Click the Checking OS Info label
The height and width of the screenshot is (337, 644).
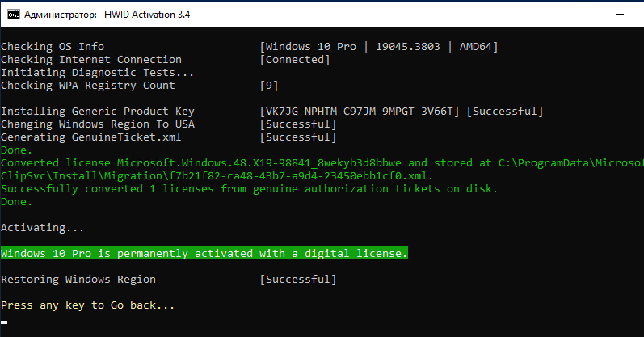click(53, 47)
